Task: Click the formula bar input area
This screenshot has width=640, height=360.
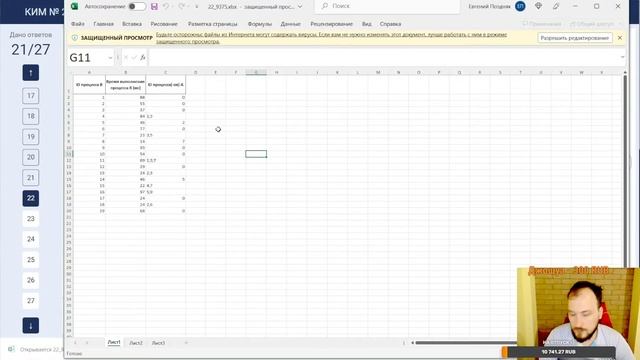Action: (384, 58)
